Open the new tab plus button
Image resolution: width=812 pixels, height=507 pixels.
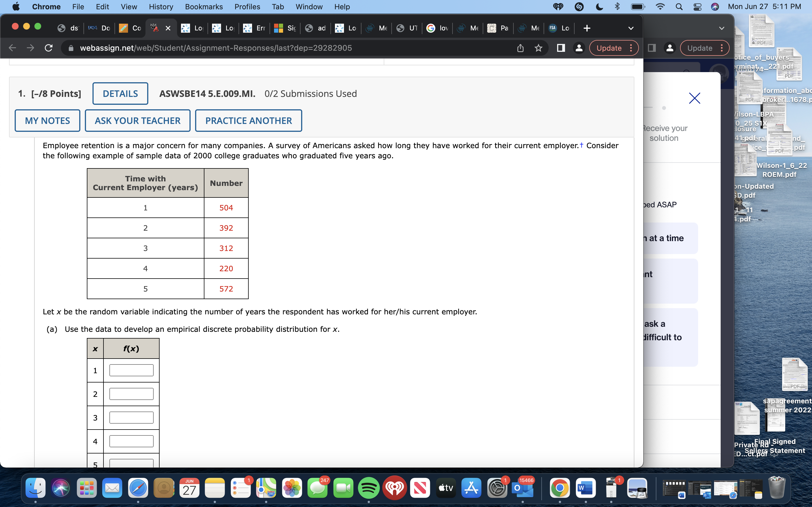point(586,28)
